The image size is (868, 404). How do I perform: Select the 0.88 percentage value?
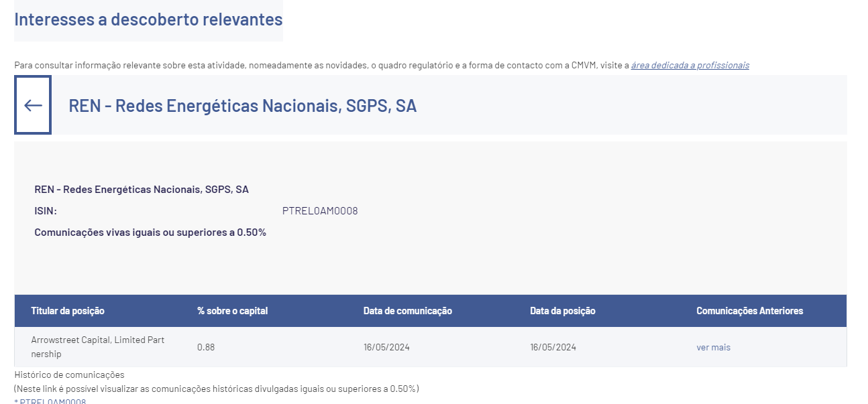tap(206, 347)
